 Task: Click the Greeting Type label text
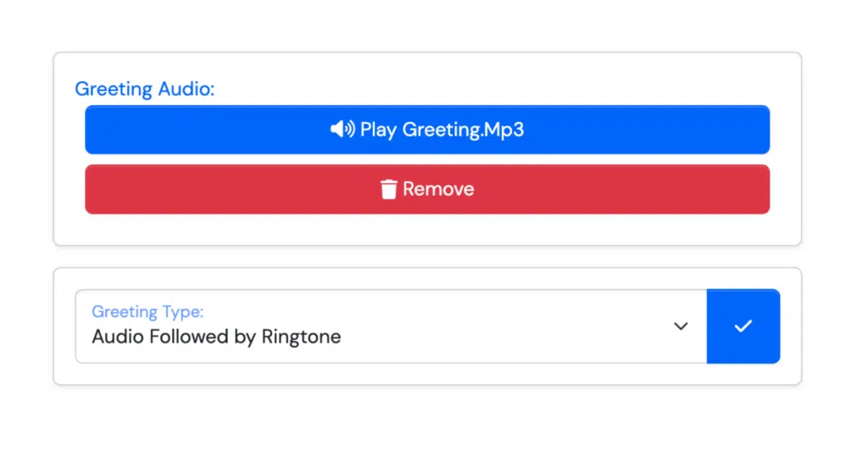point(147,312)
